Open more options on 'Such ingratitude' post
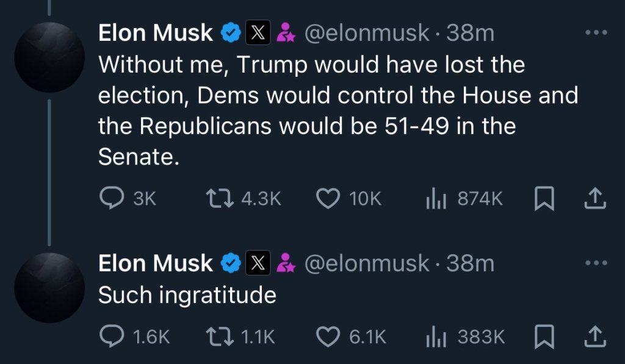This screenshot has width=625, height=364. click(x=596, y=263)
